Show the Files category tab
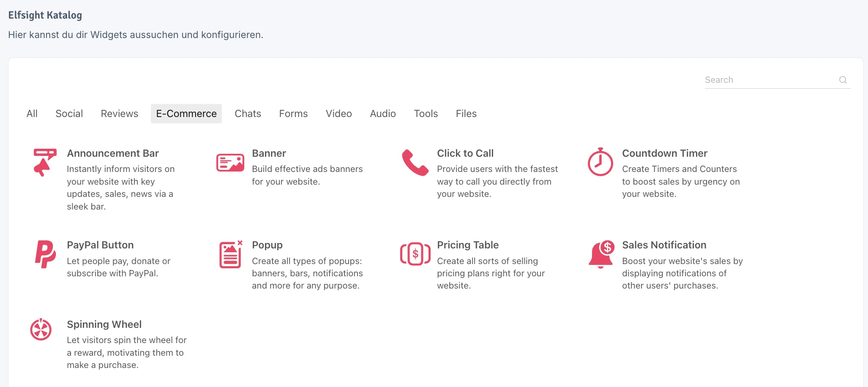 point(466,114)
